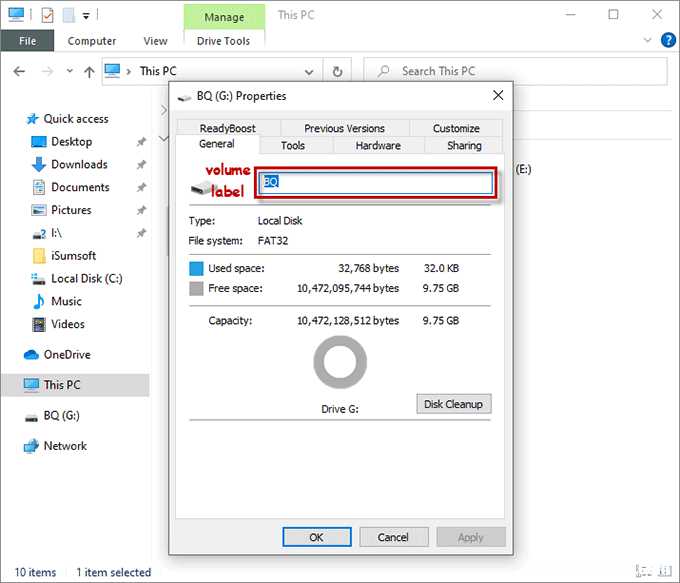
Task: Switch to the Previous Versions tab
Action: coord(344,128)
